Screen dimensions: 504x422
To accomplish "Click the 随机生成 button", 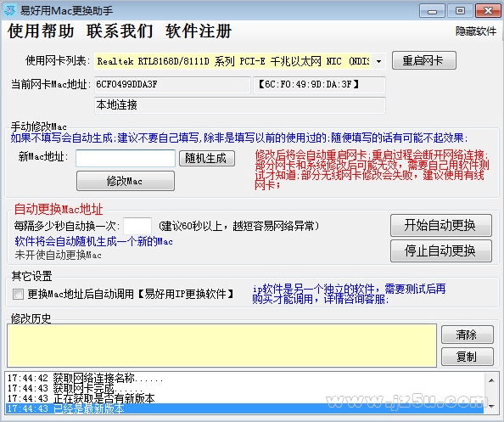I will tap(207, 158).
